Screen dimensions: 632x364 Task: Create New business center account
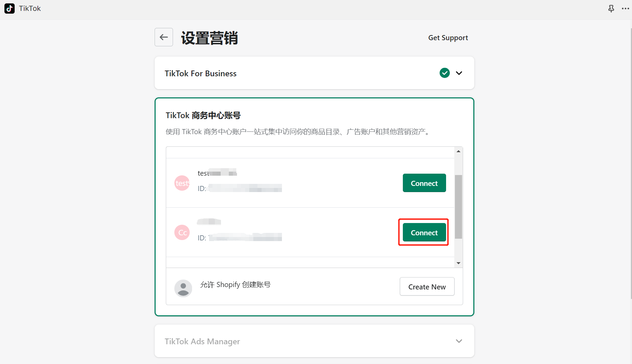click(x=427, y=286)
